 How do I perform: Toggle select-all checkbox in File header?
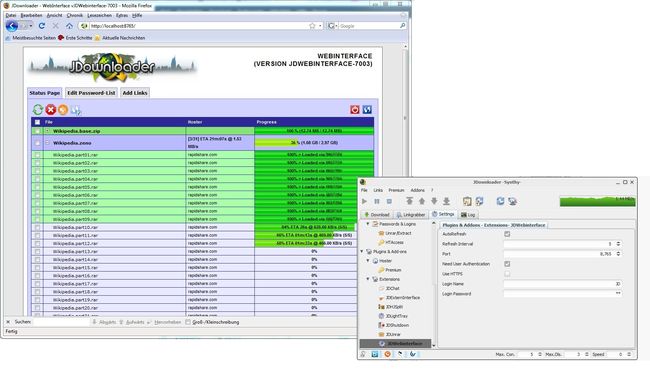(37, 122)
